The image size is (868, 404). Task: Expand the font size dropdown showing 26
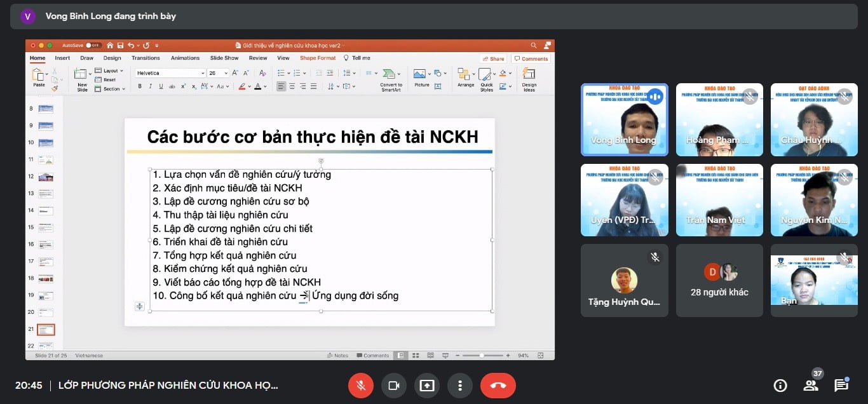tap(218, 73)
